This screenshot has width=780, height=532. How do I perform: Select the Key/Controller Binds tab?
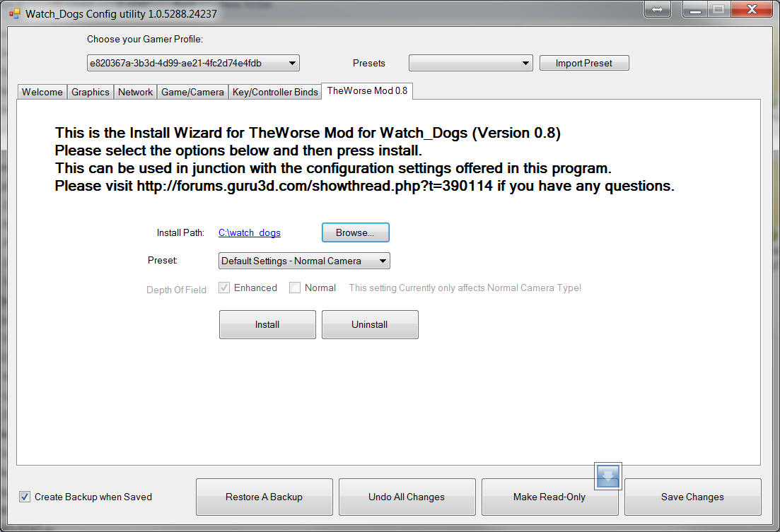pyautogui.click(x=275, y=92)
